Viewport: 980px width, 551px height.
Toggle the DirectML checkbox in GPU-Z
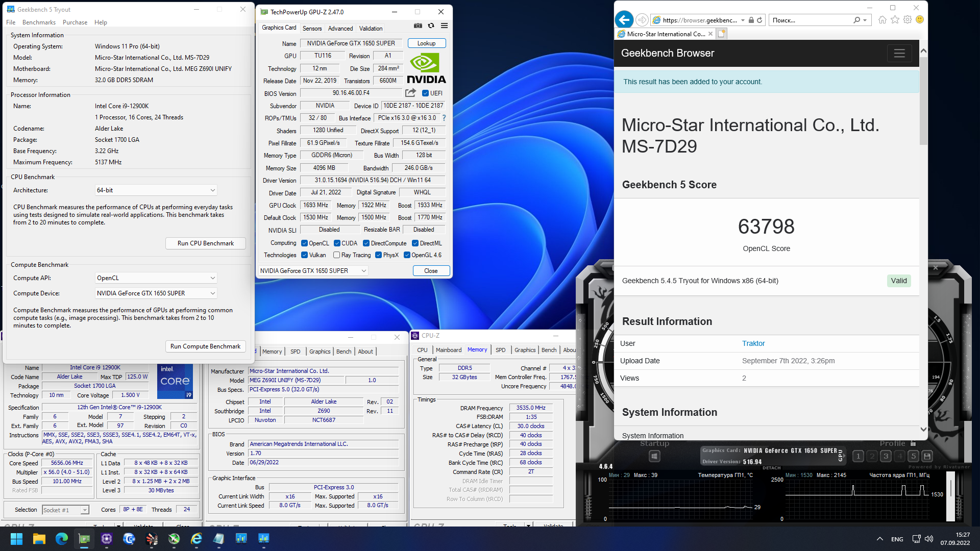coord(415,243)
